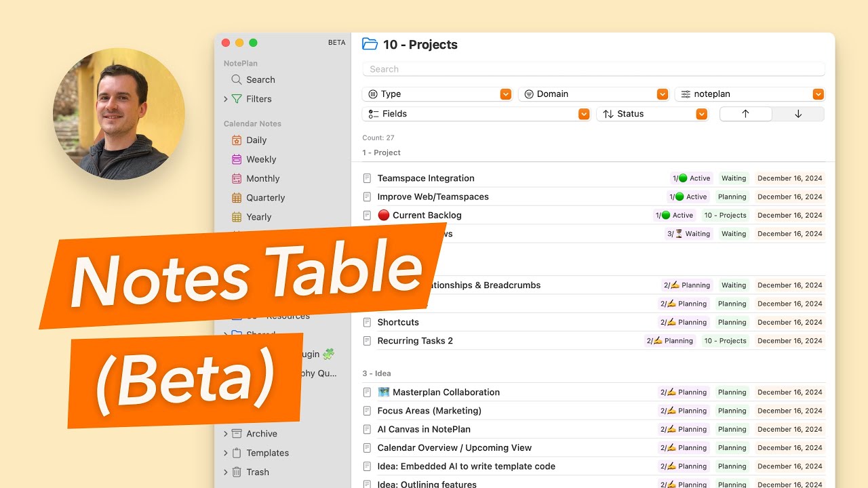Open AI Canvas in NotePlan note
The width and height of the screenshot is (868, 488).
click(x=424, y=429)
